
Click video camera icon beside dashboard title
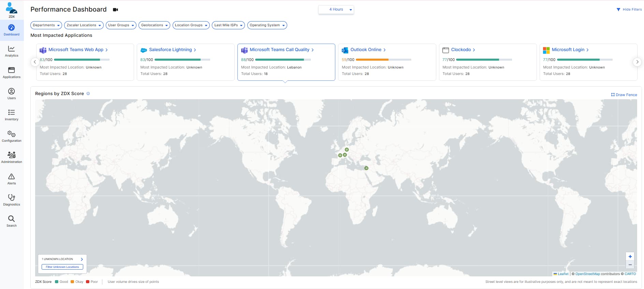click(116, 10)
